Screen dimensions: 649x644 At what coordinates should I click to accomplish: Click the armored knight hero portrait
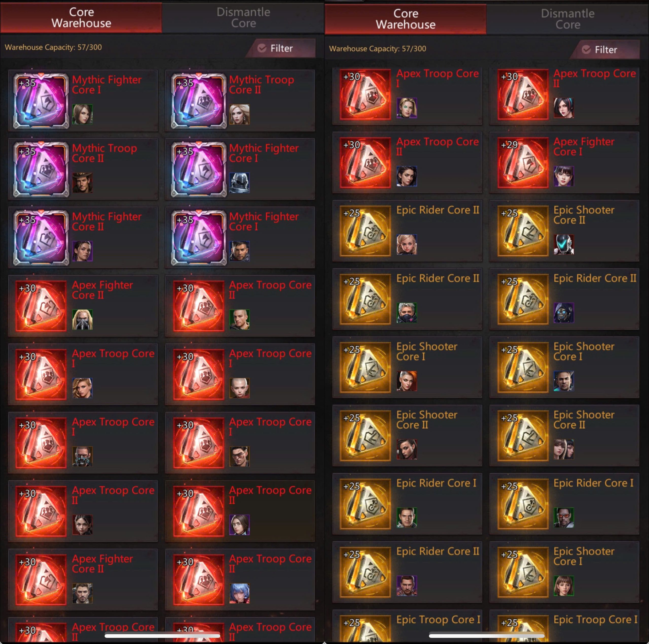click(239, 183)
